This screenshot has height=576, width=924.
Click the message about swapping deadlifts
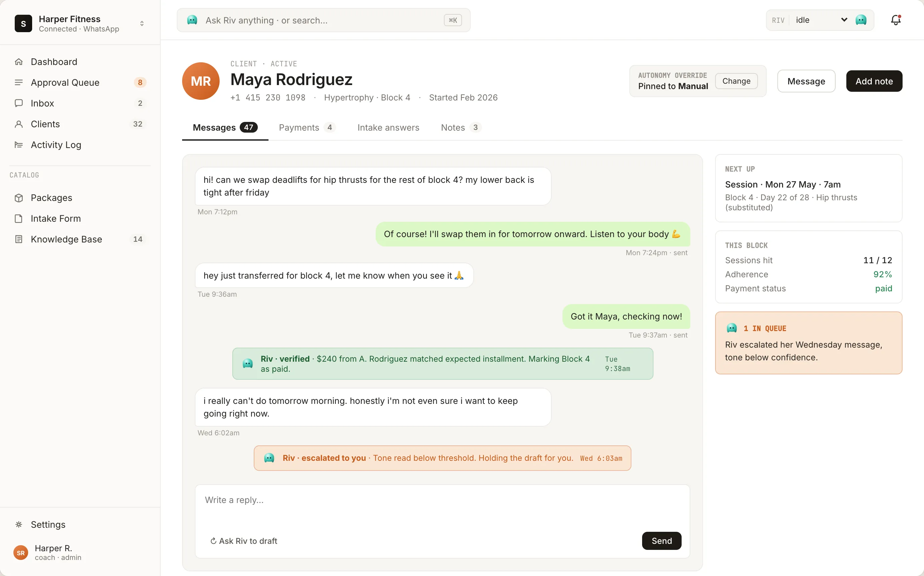pos(373,186)
